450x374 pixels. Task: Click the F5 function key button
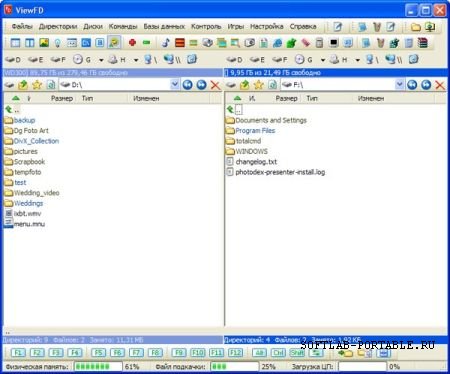click(x=98, y=353)
